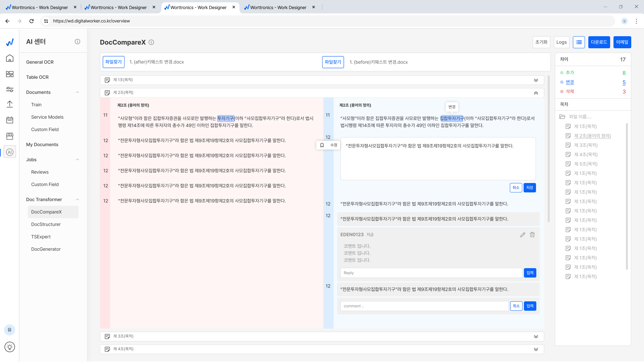The height and width of the screenshot is (362, 644).
Task: Filter differences by 변경 category
Action: click(570, 82)
